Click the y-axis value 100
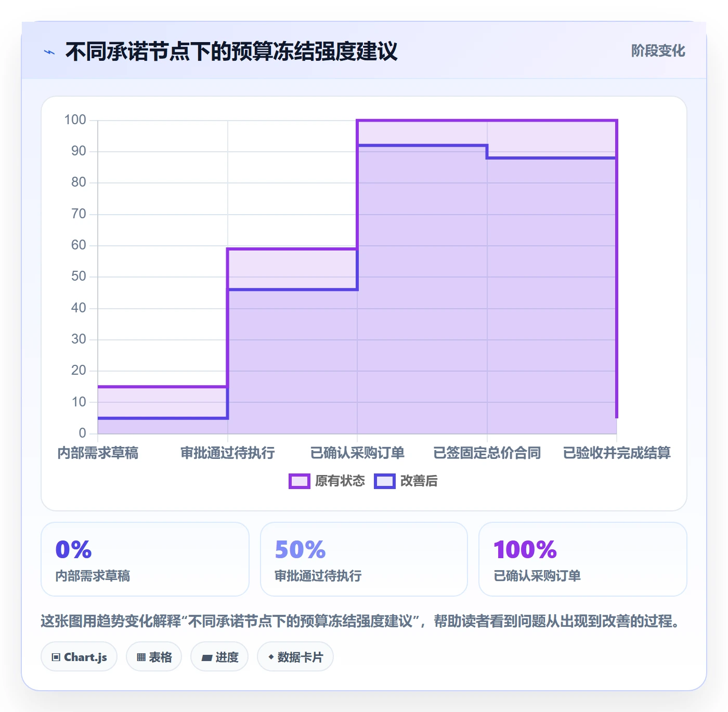728x712 pixels. (75, 120)
